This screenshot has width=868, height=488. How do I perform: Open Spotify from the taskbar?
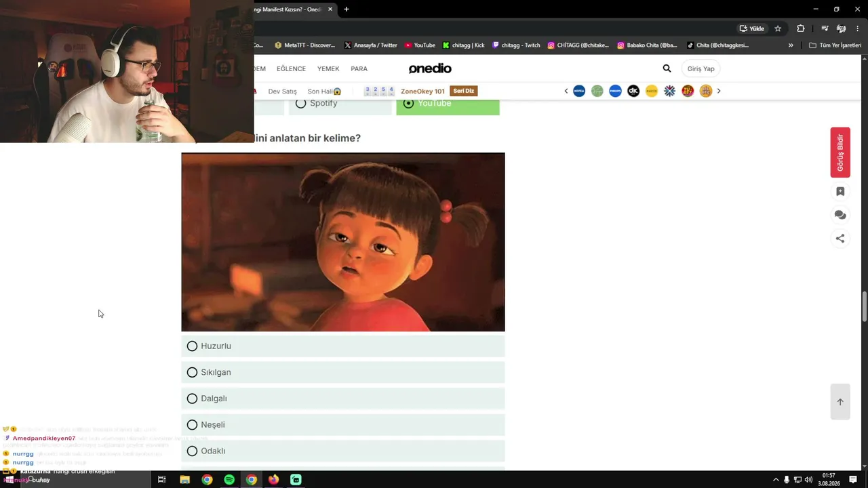click(x=229, y=480)
